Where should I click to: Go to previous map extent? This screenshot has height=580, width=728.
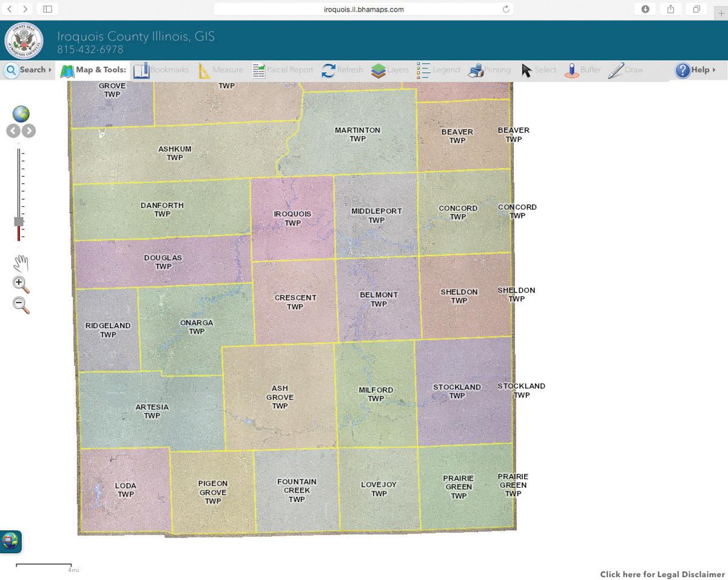point(13,130)
